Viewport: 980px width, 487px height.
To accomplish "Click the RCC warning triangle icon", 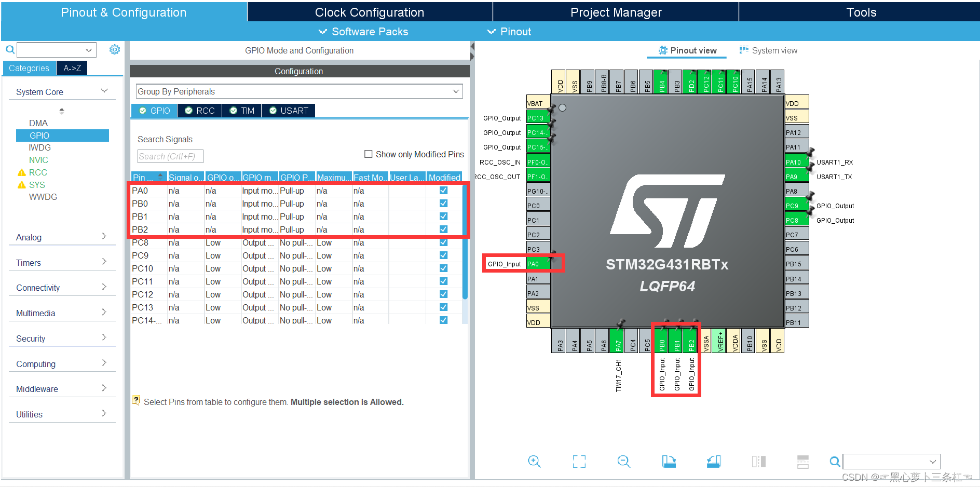I will (21, 172).
